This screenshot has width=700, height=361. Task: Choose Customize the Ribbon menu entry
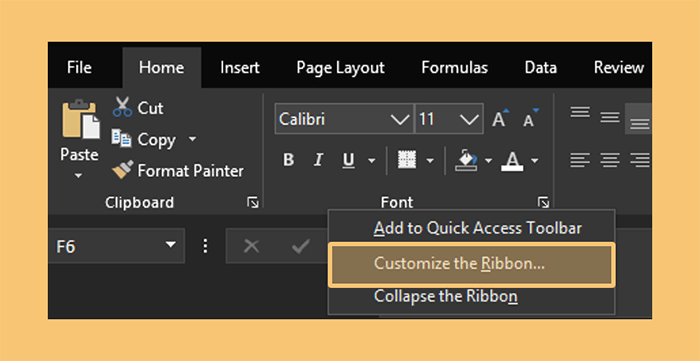point(472,264)
